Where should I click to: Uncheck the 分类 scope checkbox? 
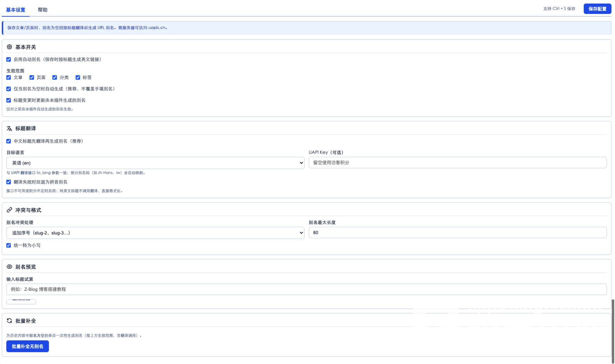click(x=55, y=78)
